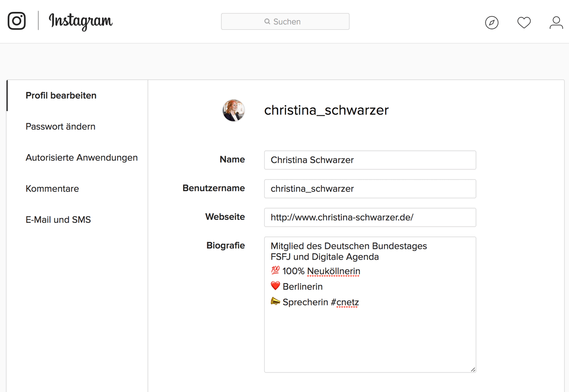
Task: Open activity feed heart icon
Action: pos(524,22)
